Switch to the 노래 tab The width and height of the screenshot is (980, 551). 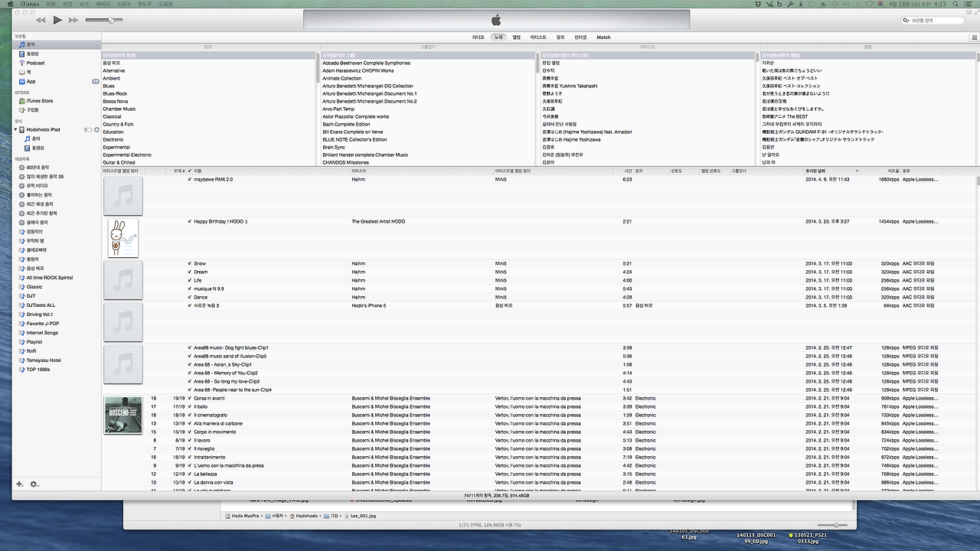click(498, 37)
